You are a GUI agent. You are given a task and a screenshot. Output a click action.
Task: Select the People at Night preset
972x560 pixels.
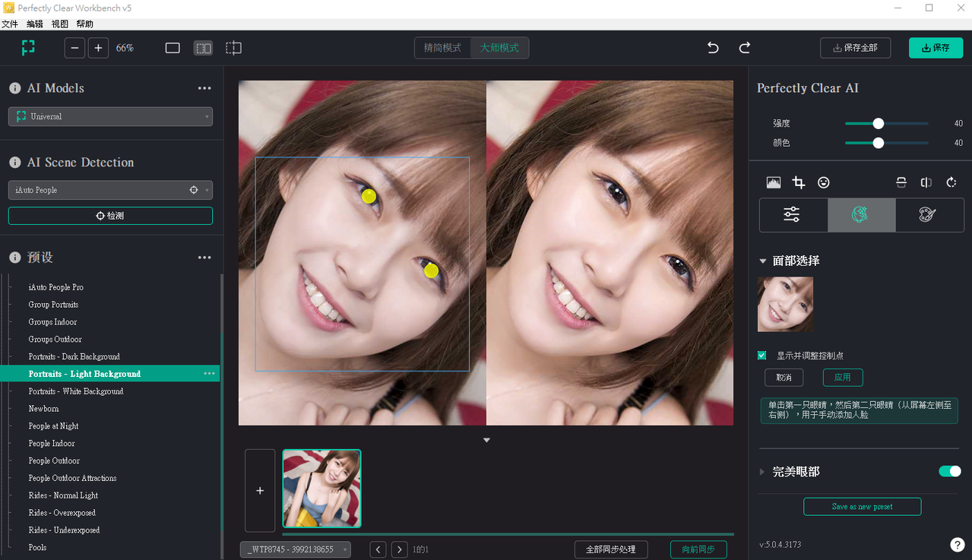pyautogui.click(x=53, y=426)
